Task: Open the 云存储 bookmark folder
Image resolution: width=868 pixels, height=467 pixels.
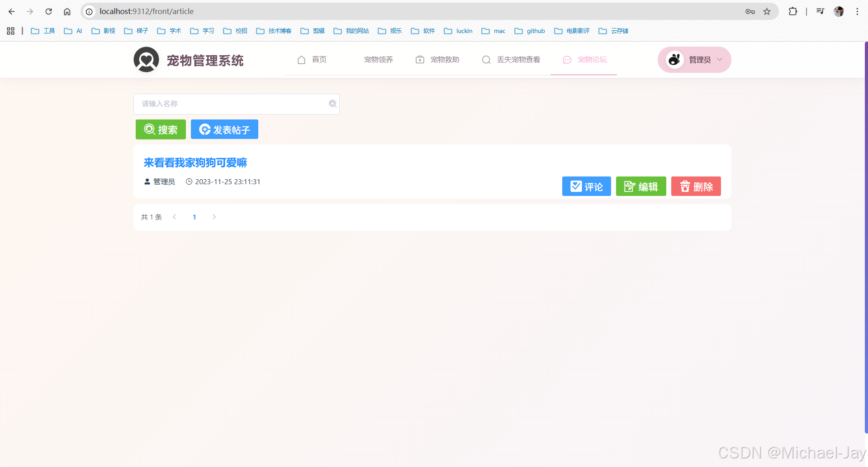Action: point(613,31)
